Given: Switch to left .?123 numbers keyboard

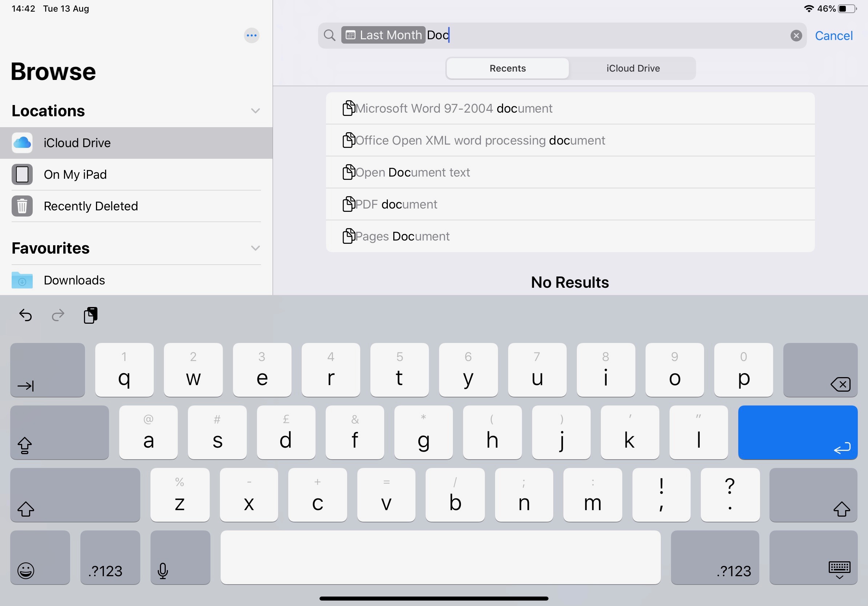Looking at the screenshot, I should coord(110,558).
